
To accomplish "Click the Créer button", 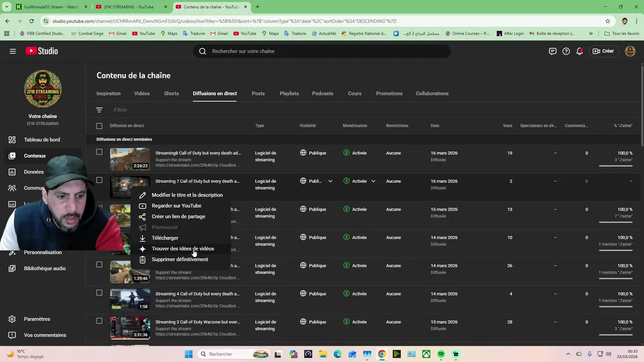I will 603,51.
